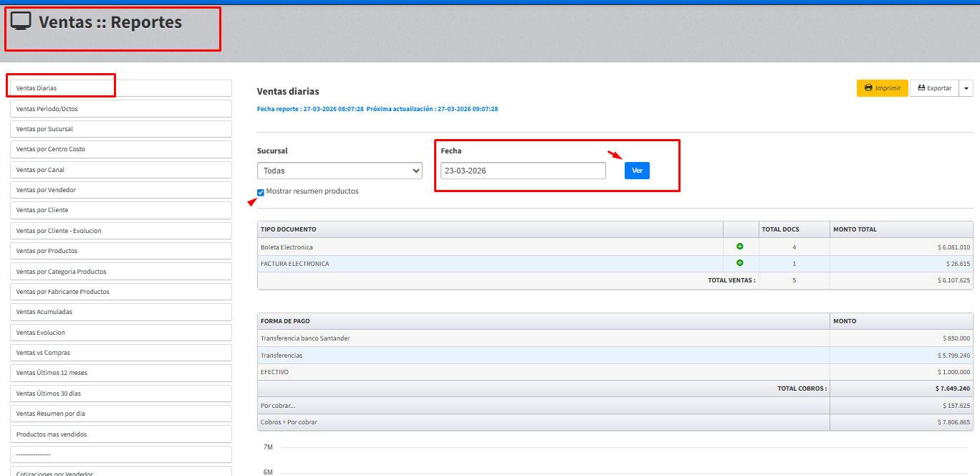Choose Ventas vs Compras report
This screenshot has height=476, width=980.
click(120, 353)
